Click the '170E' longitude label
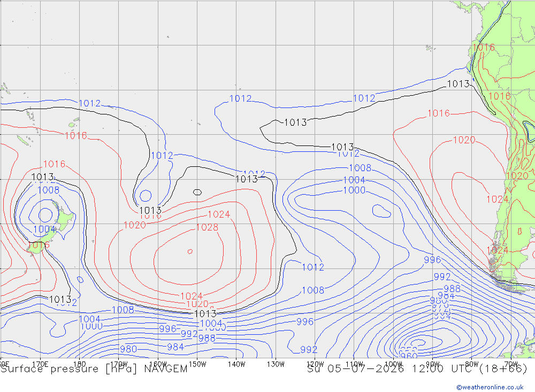 pos(40,364)
